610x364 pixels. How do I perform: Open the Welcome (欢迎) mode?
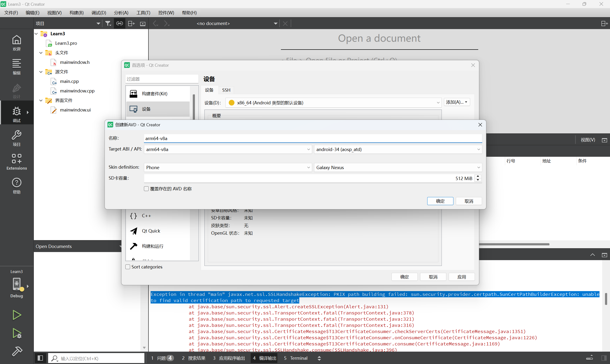tap(16, 42)
